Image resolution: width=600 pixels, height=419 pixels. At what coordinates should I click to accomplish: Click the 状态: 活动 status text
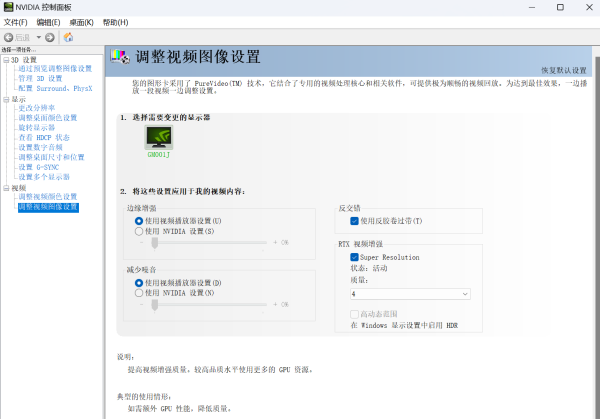click(x=369, y=268)
